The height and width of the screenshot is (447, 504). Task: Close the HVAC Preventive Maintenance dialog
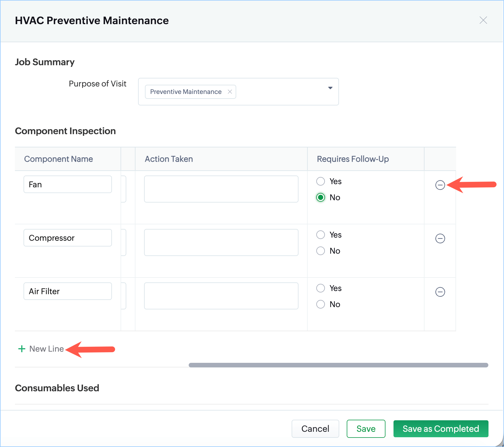click(x=483, y=20)
